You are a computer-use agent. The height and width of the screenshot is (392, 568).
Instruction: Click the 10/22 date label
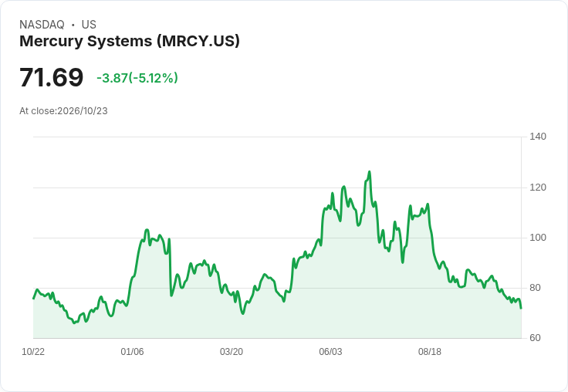(33, 352)
